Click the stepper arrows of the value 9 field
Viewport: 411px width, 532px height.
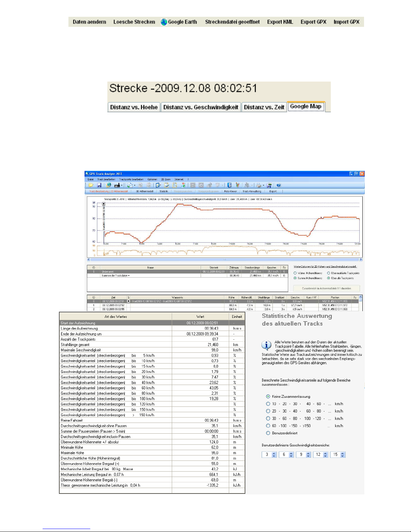click(x=308, y=455)
